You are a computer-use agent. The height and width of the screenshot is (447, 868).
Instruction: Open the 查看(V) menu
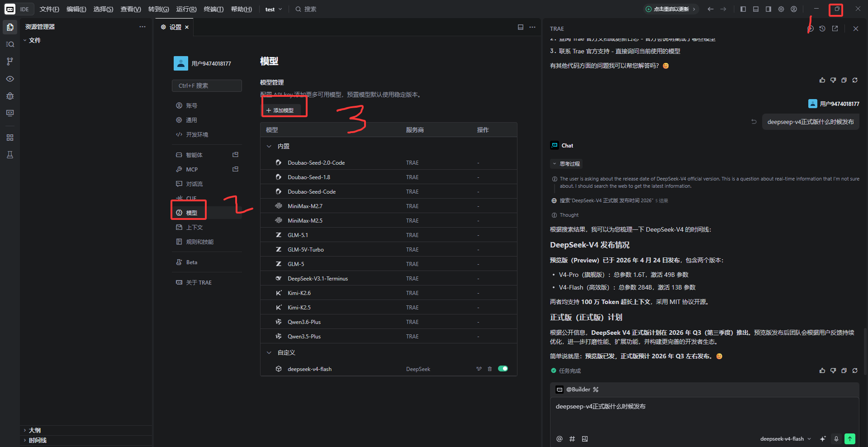131,9
